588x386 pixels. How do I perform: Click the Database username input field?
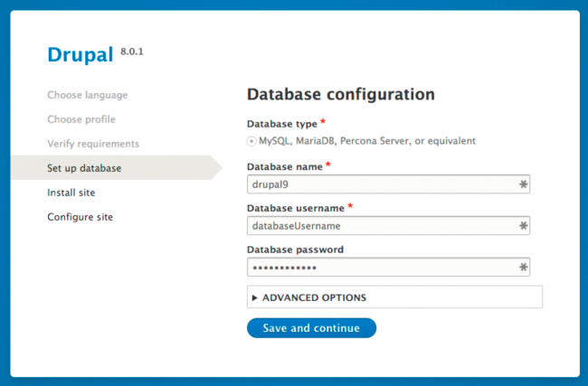click(x=388, y=226)
